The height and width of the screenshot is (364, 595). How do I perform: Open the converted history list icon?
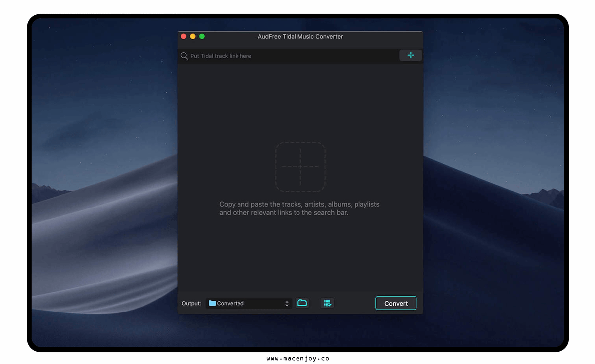pos(327,303)
